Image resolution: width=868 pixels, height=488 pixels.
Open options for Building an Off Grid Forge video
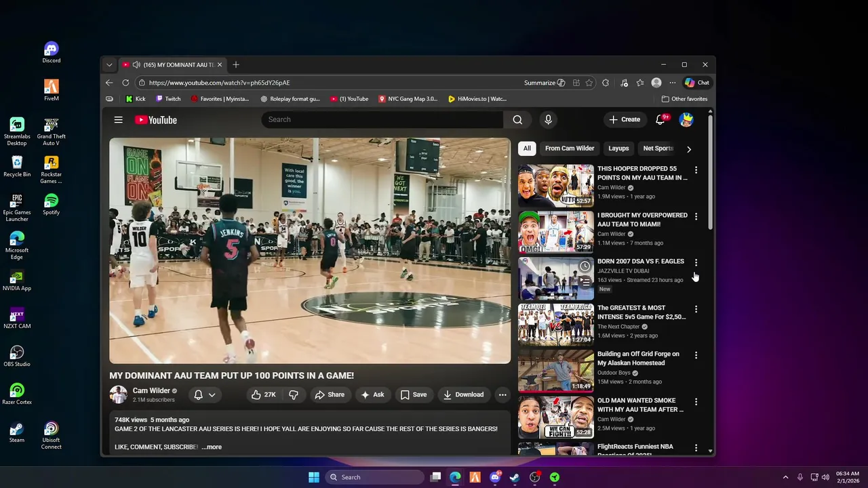[x=696, y=355]
